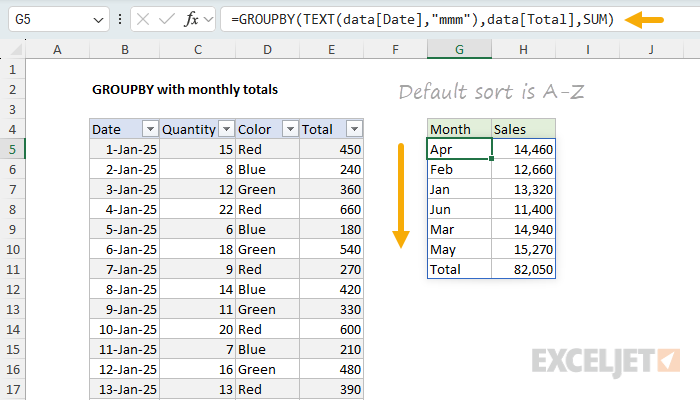Select column J header

pos(651,49)
